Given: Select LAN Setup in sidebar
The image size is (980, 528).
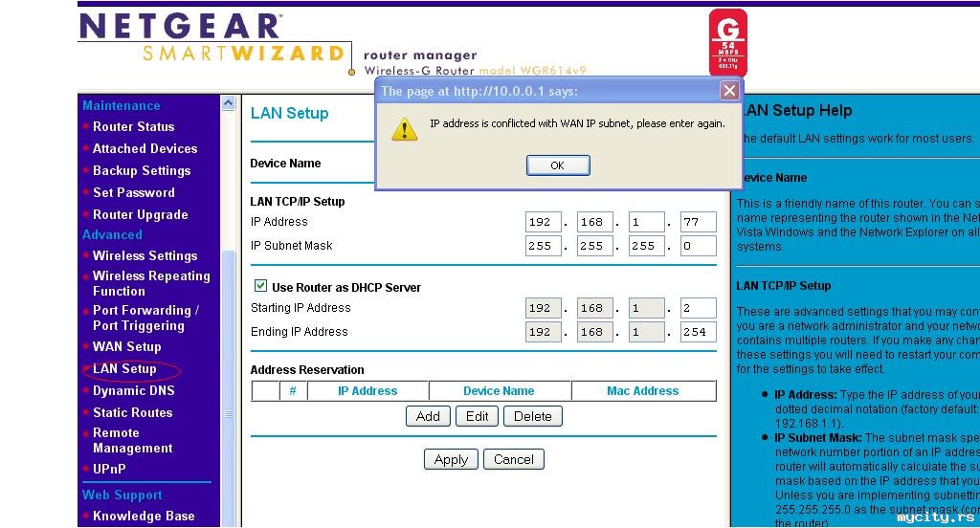Looking at the screenshot, I should (124, 368).
